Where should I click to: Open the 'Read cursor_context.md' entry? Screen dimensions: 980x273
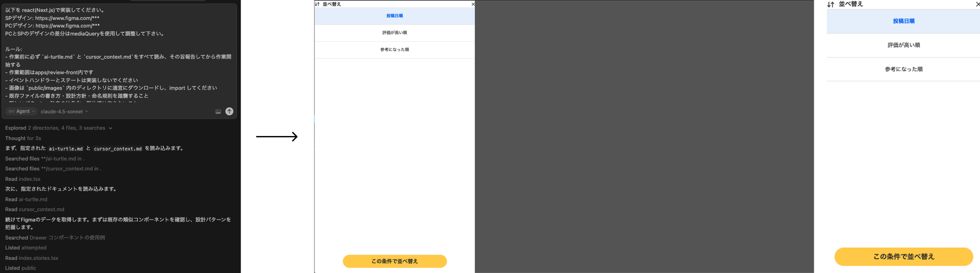[x=35, y=210]
